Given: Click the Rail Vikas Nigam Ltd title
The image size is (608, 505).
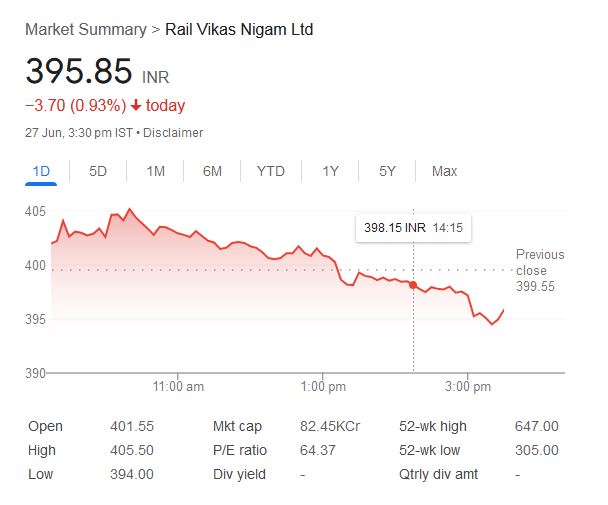Looking at the screenshot, I should (239, 30).
